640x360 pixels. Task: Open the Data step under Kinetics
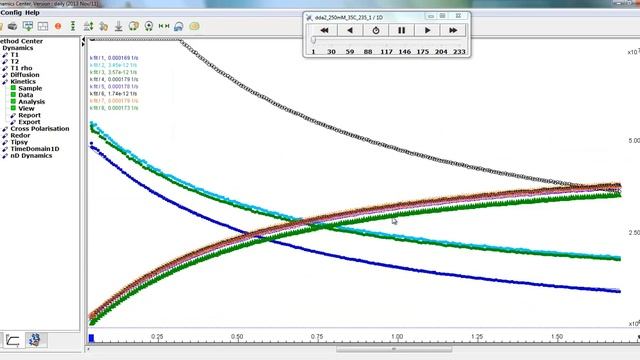[26, 95]
